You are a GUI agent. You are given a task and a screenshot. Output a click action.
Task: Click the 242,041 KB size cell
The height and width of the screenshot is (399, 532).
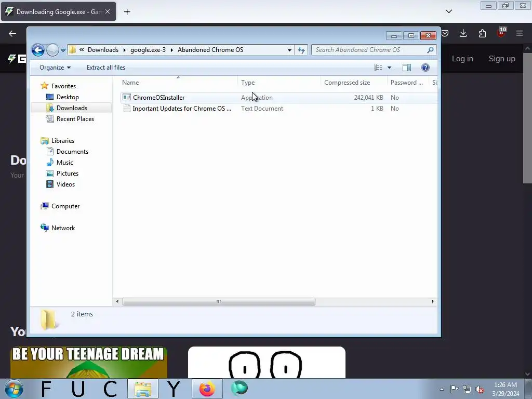pos(368,97)
